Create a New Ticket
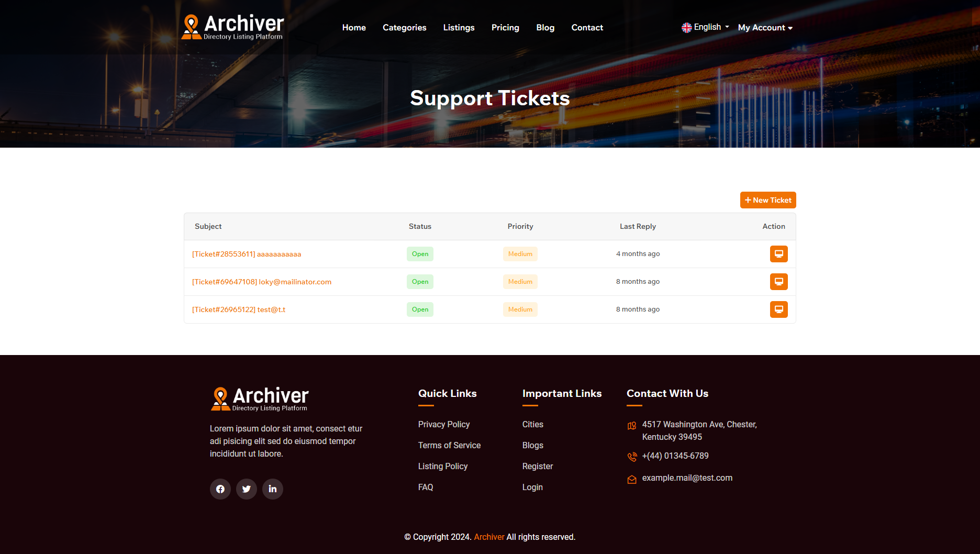The image size is (980, 554). pyautogui.click(x=768, y=200)
